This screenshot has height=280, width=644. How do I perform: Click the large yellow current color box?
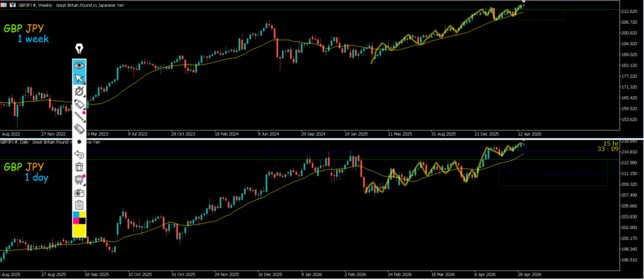click(79, 231)
